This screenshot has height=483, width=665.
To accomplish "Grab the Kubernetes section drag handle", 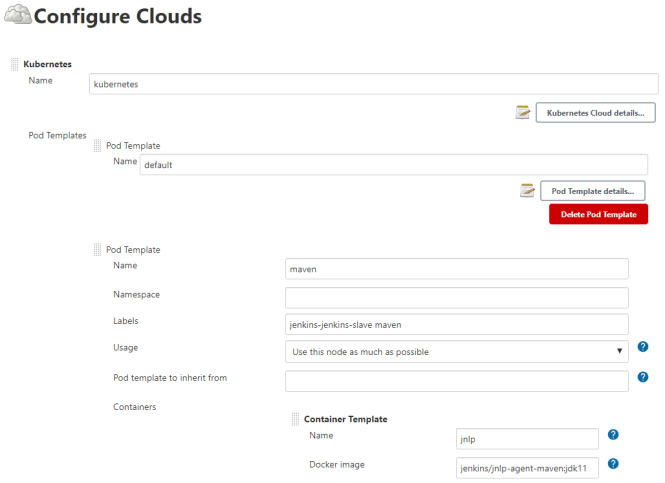I will (x=14, y=64).
